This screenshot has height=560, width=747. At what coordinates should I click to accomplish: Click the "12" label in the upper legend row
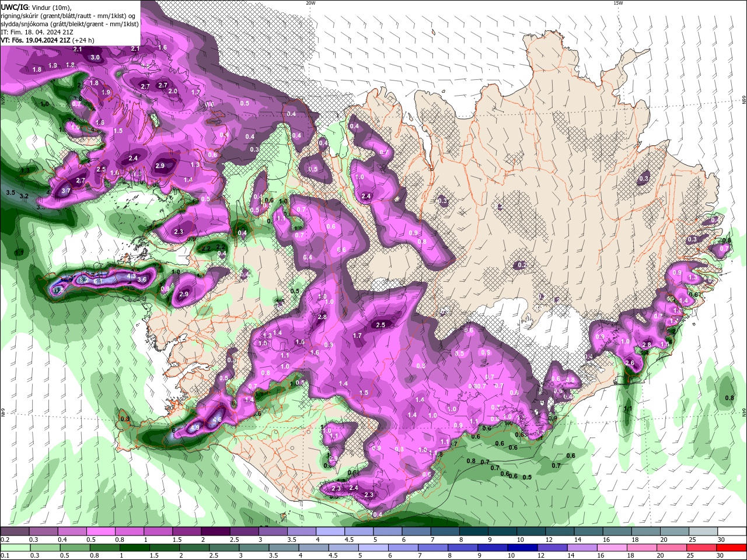(x=549, y=540)
